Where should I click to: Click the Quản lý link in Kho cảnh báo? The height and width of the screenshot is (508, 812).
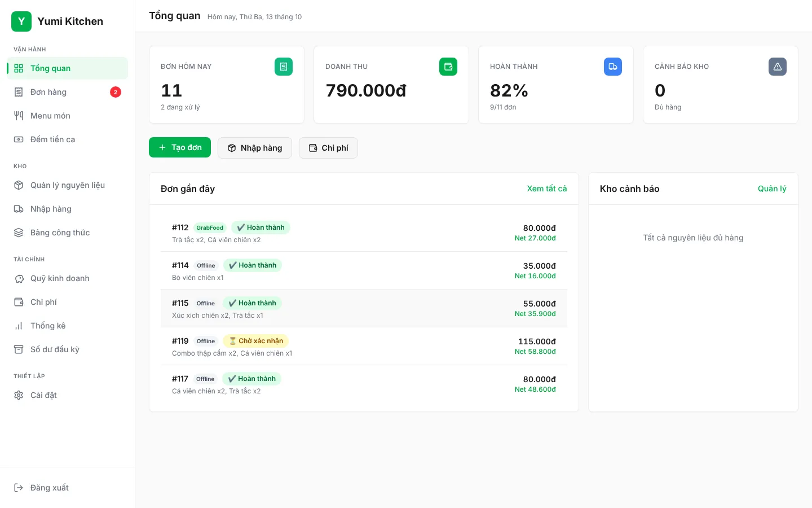click(772, 189)
